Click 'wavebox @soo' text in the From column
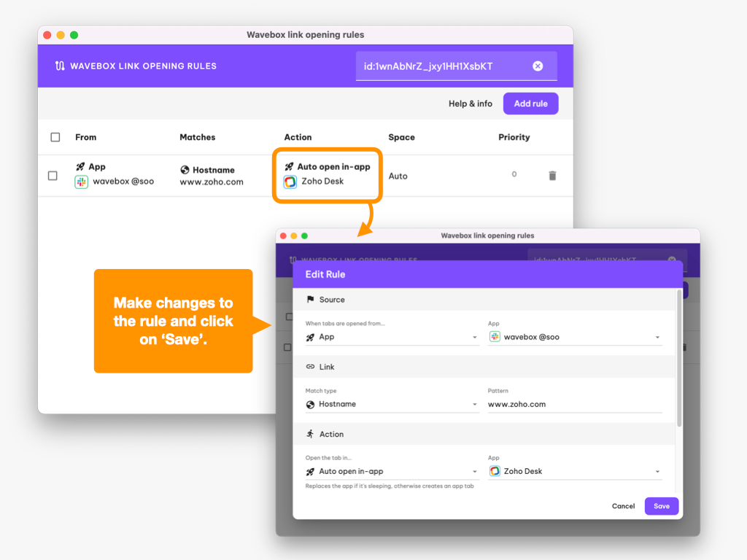The image size is (747, 560). click(123, 182)
